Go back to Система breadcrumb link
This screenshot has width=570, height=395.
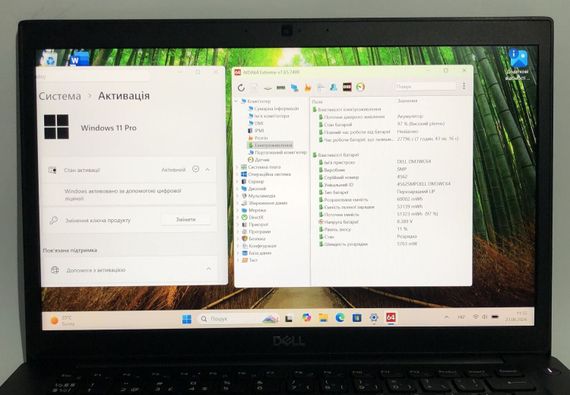60,96
